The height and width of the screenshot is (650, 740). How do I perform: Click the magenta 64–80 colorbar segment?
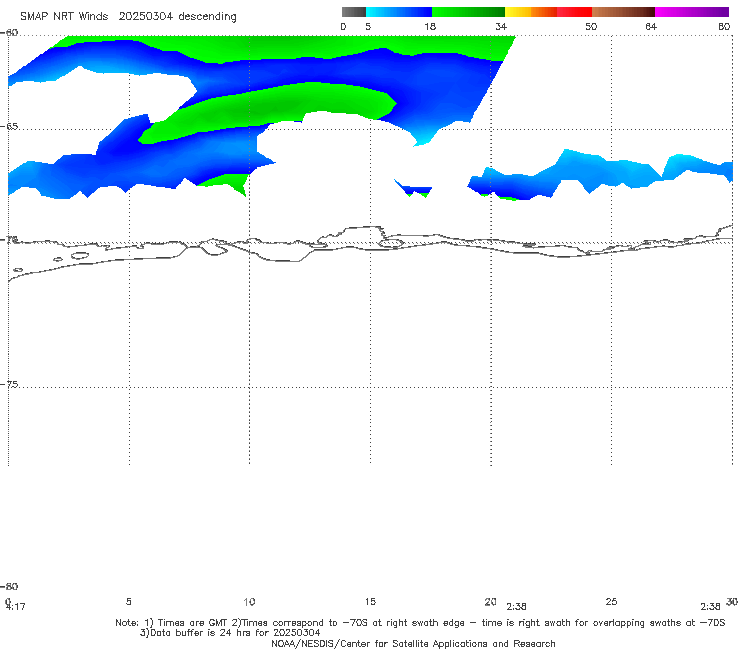pyautogui.click(x=691, y=12)
